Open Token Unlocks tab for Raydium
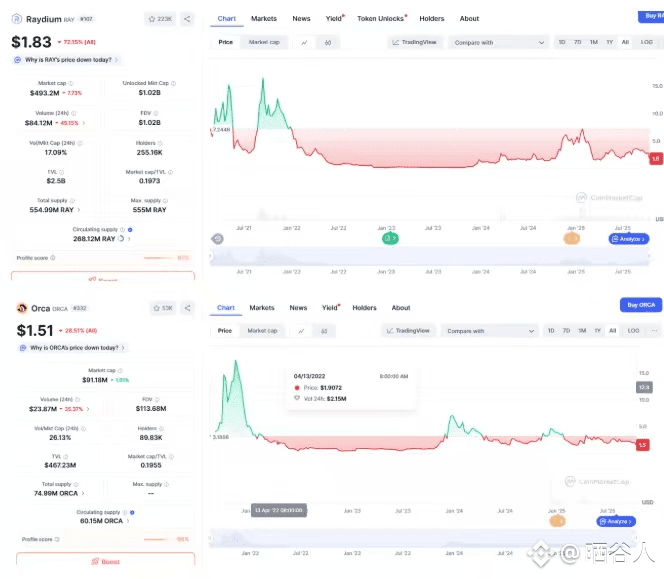 (x=382, y=19)
